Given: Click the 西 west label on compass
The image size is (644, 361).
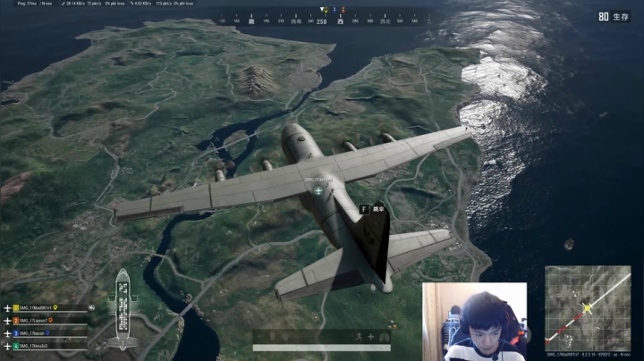Looking at the screenshot, I should (x=340, y=21).
